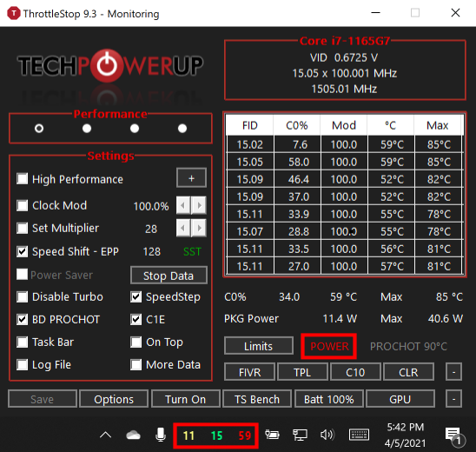
Task: Uncheck the SpeedStep checkbox
Action: (x=136, y=296)
